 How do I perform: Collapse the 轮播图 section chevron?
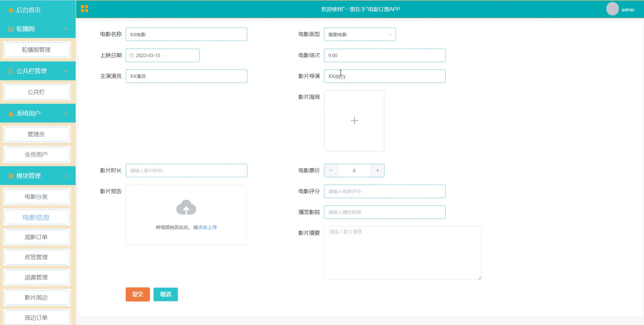coord(66,29)
